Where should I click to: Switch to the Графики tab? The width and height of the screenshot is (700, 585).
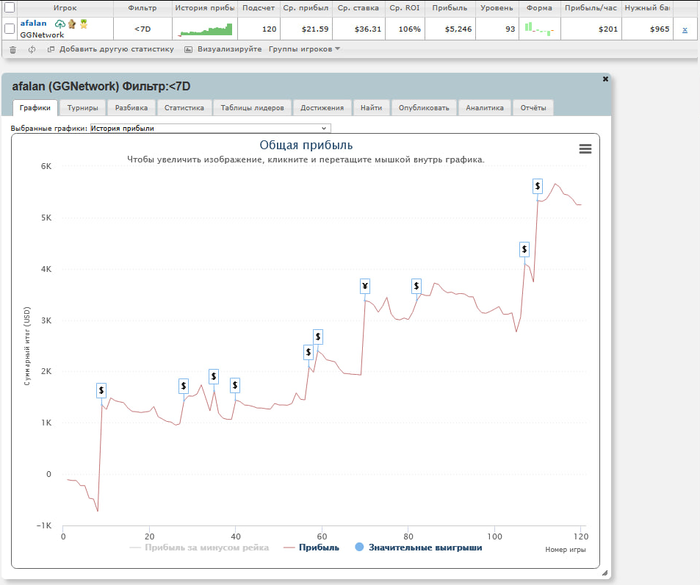(35, 108)
